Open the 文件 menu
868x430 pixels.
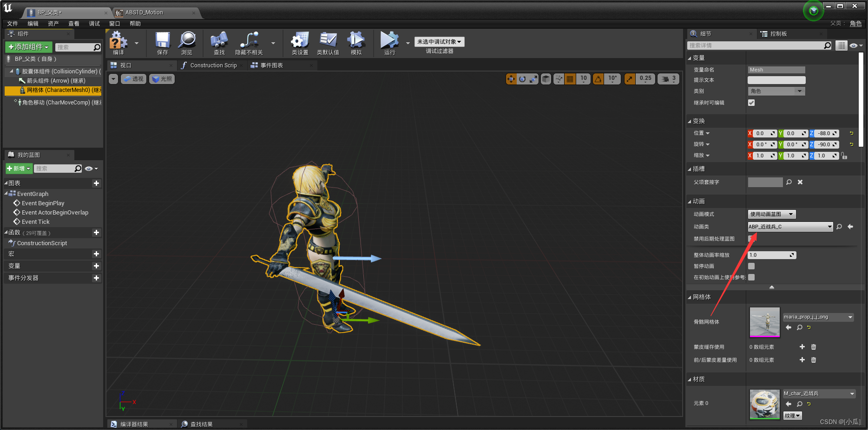(x=13, y=24)
